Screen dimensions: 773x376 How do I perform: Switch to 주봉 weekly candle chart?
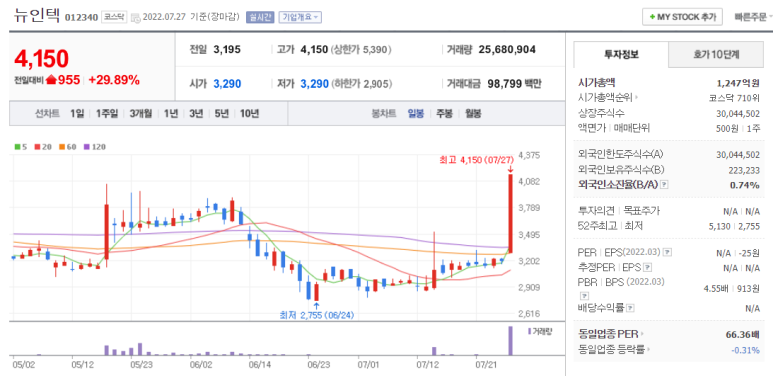click(444, 113)
